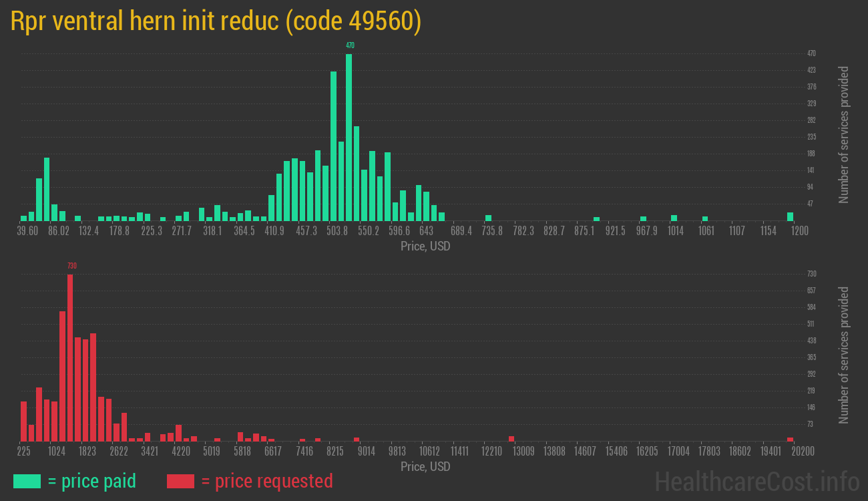Click upper chart "Number of services provided" label
868x501 pixels.
[844, 134]
